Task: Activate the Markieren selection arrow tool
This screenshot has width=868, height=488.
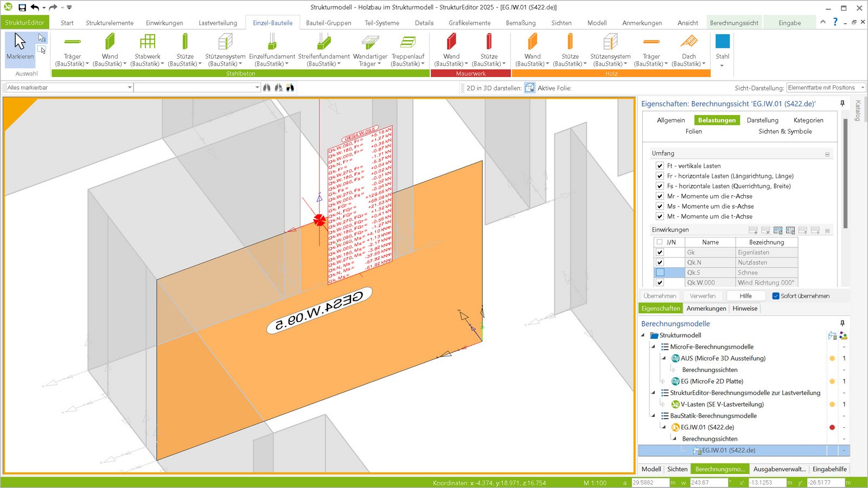Action: coord(20,43)
